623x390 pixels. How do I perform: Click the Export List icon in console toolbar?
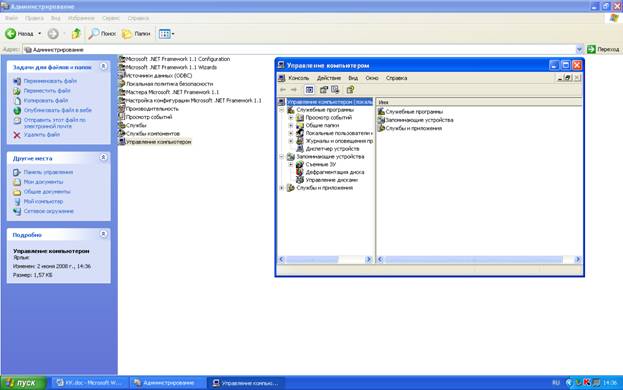coord(335,90)
